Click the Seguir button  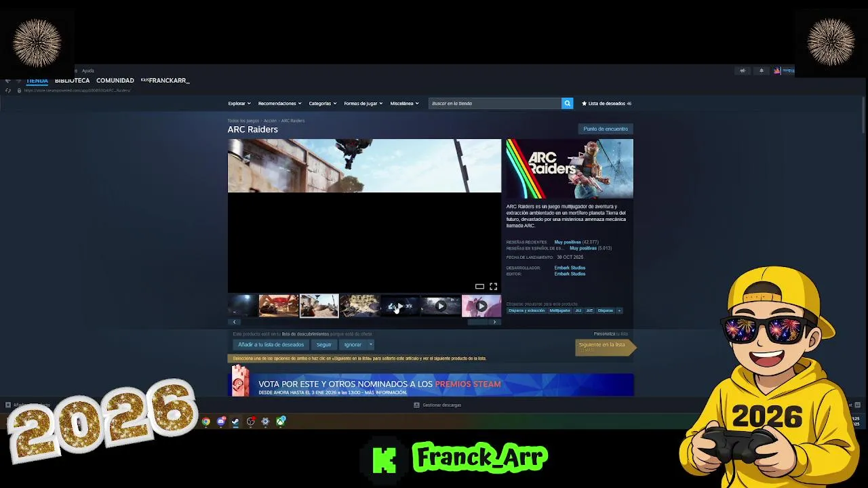(324, 344)
